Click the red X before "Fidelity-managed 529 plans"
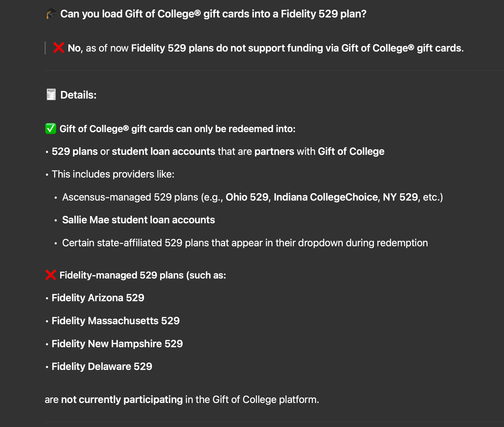The height and width of the screenshot is (427, 504). tap(50, 275)
